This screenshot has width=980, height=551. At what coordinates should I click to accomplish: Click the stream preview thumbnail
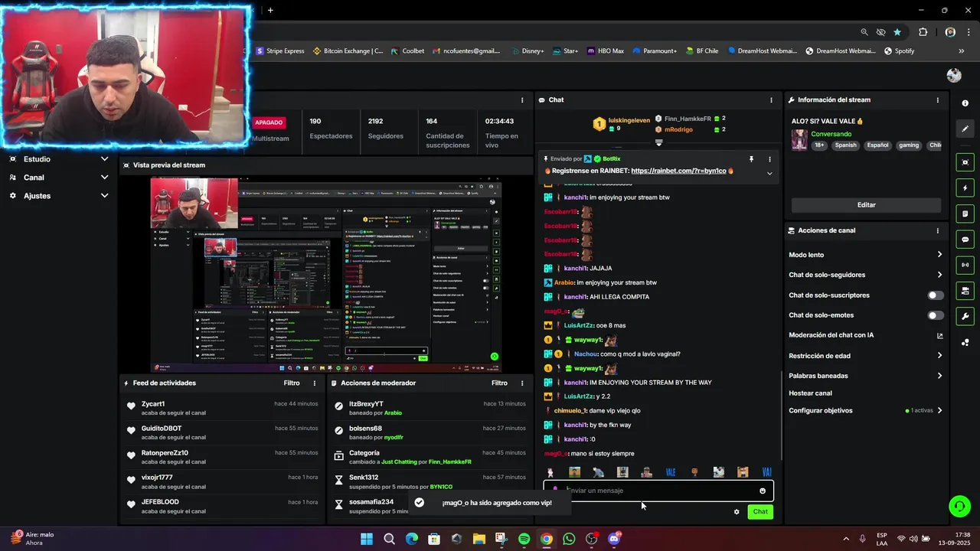pos(326,275)
